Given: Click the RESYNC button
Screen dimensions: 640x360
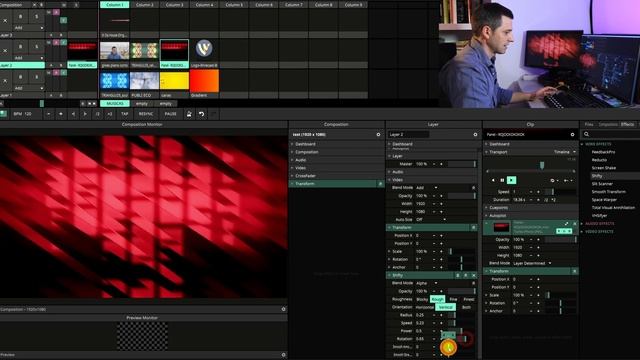Looking at the screenshot, I should pos(146,114).
